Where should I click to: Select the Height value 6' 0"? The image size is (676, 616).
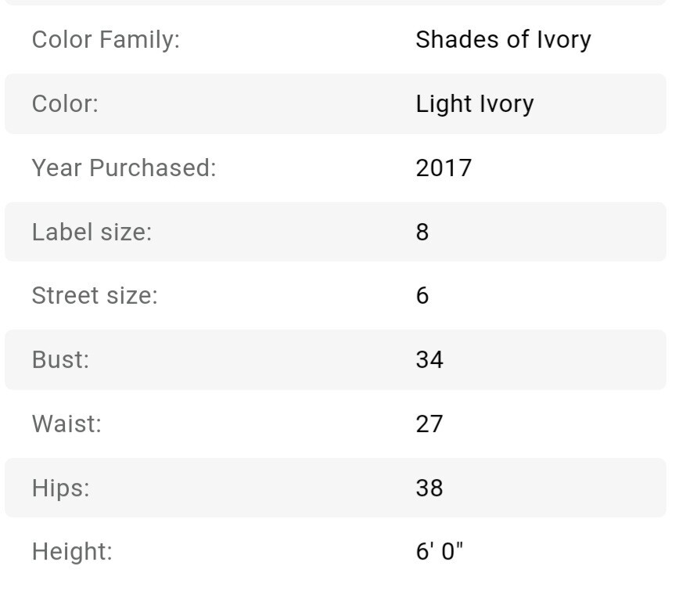click(x=439, y=551)
